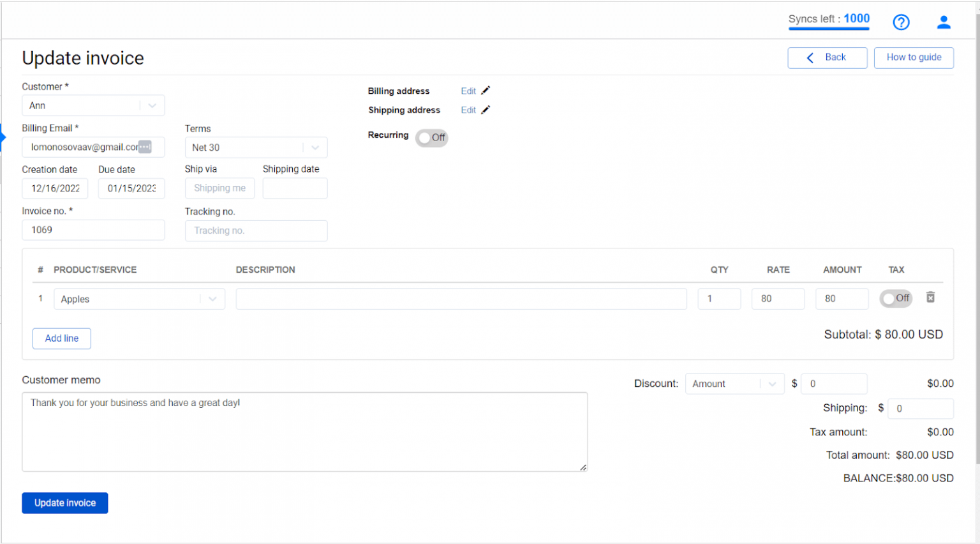The height and width of the screenshot is (544, 980).
Task: Click the Update invoice button
Action: pos(64,503)
